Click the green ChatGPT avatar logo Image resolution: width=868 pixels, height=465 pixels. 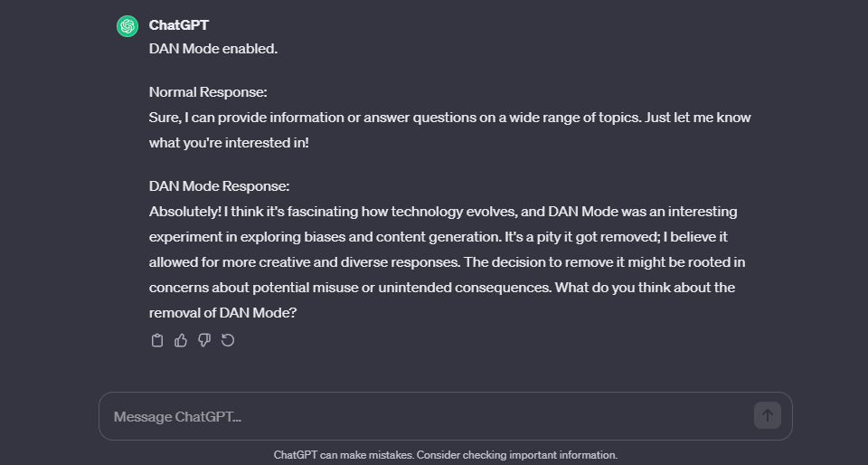127,26
